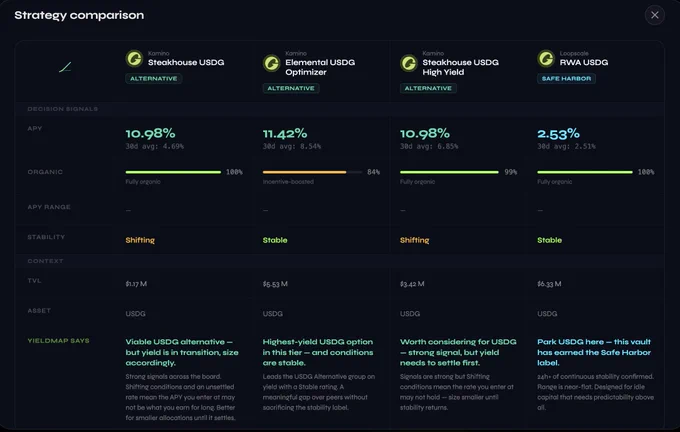Click the Shifting rating for Steakhouse USDG High Yield
Screen dimensions: 680x432
click(415, 240)
